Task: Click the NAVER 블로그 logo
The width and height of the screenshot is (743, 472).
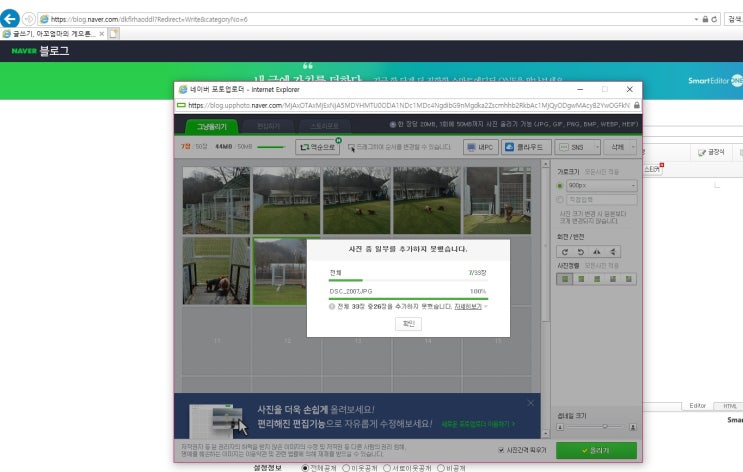Action: point(40,51)
